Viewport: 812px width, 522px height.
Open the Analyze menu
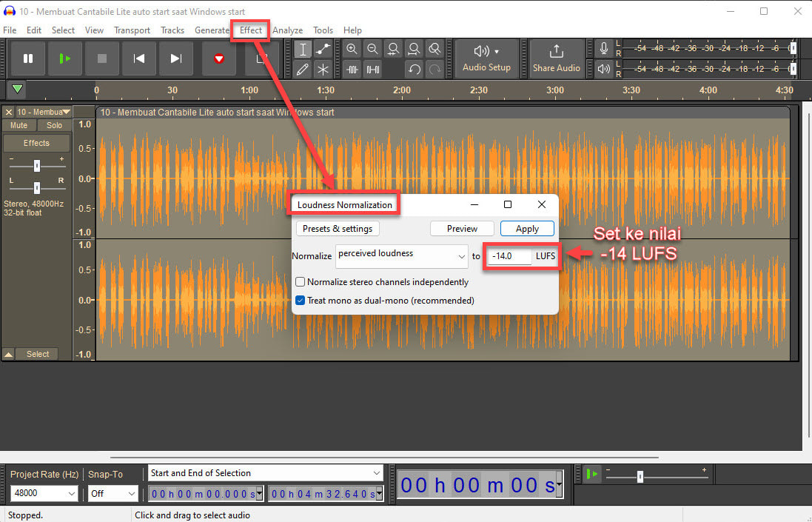[x=287, y=30]
